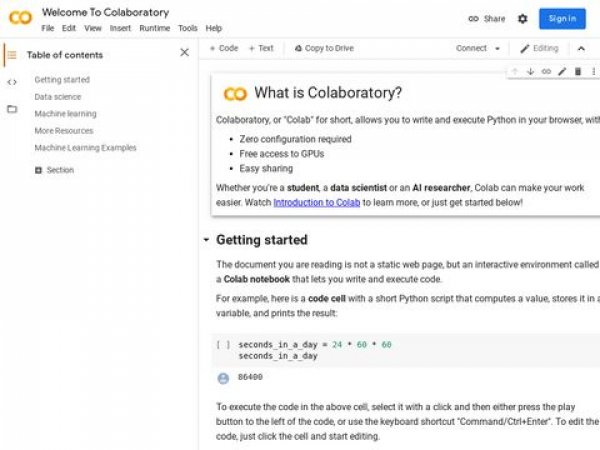Click inside the seconds_in_a_day code cell
Viewport: 600px width, 450px height.
[x=406, y=350]
